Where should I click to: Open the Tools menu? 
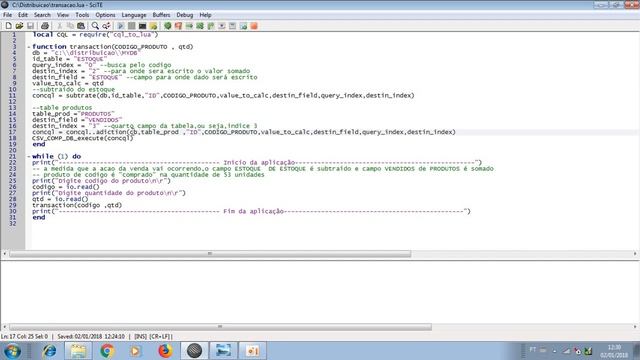(x=82, y=15)
